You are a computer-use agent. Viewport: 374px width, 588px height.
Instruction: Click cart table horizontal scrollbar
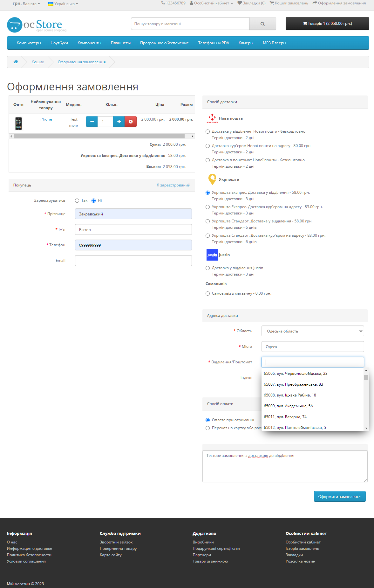(x=99, y=136)
